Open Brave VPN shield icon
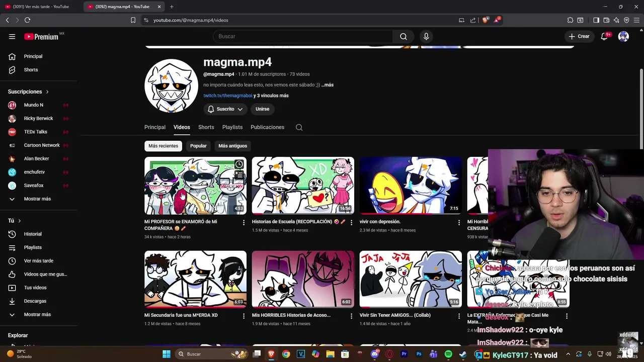644x362 pixels. click(626, 20)
